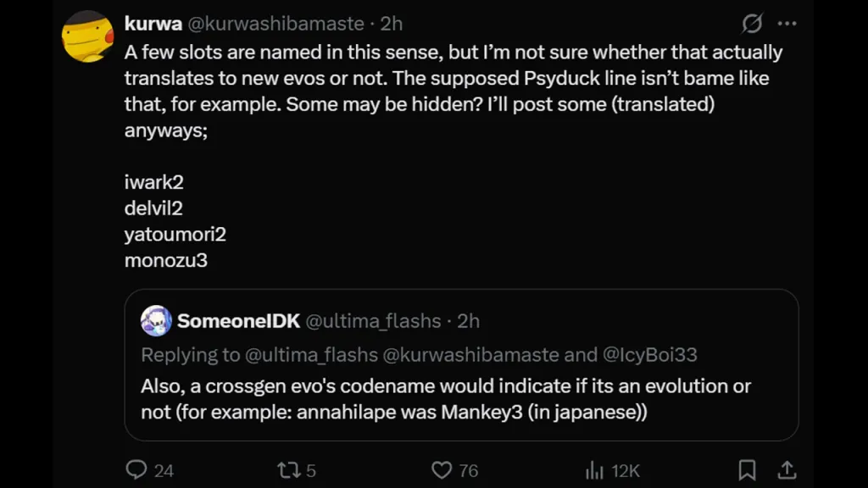Image resolution: width=868 pixels, height=488 pixels.
Task: Open the @kurwashibamaste handle link
Action: [275, 24]
